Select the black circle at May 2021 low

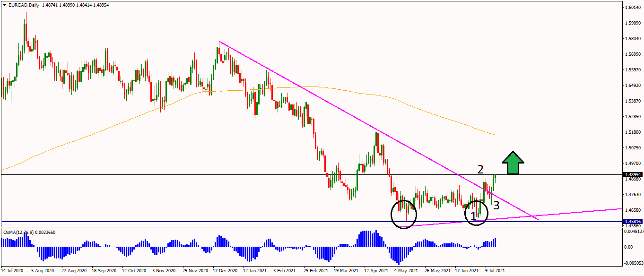pyautogui.click(x=404, y=214)
